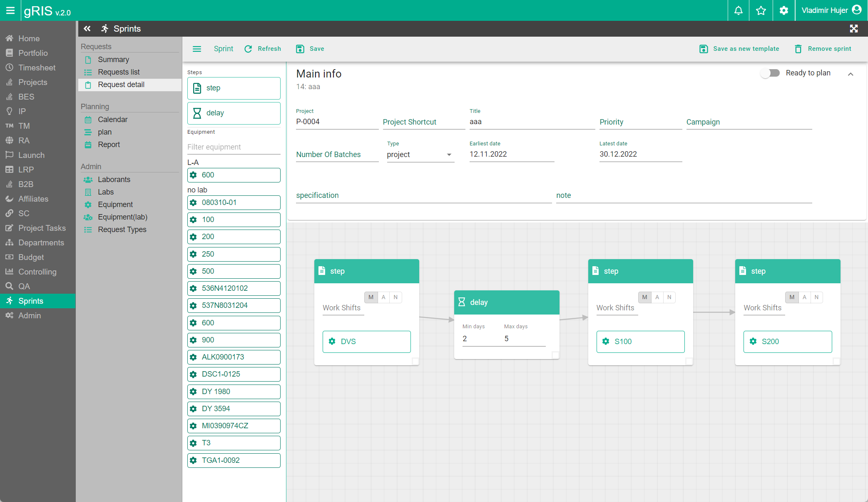Viewport: 868px width, 502px height.
Task: Select equipment 536N4120102
Action: (x=234, y=288)
